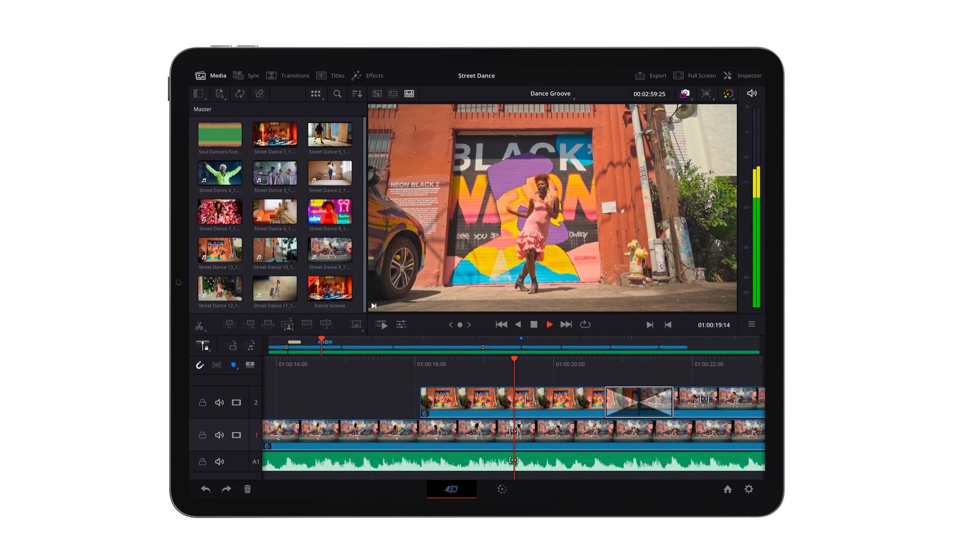Delete the selection with the trash icon

(x=247, y=489)
